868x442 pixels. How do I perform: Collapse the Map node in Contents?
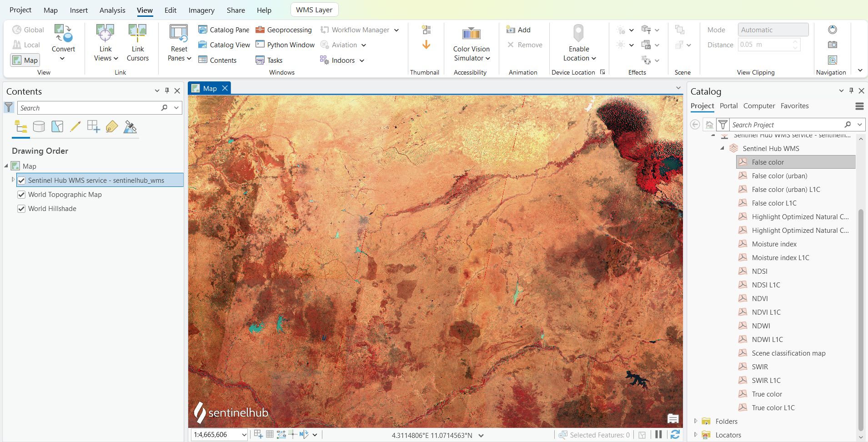[x=6, y=166]
